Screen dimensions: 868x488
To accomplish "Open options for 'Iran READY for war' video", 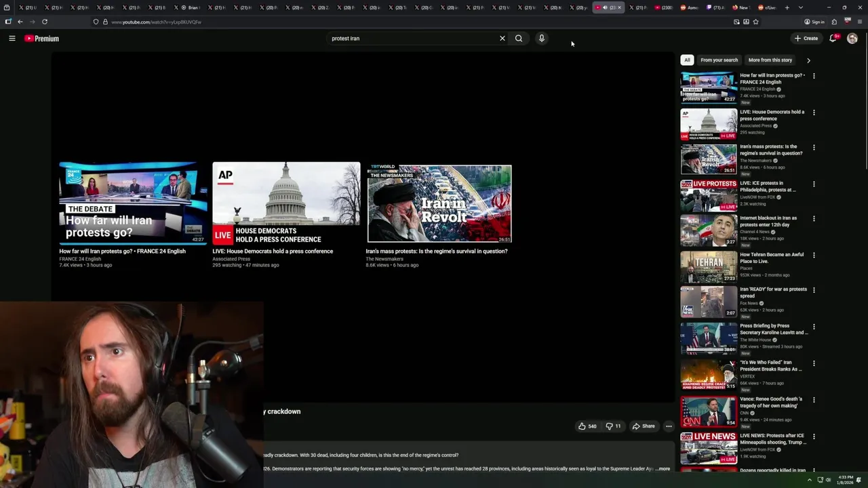I will pos(814,290).
